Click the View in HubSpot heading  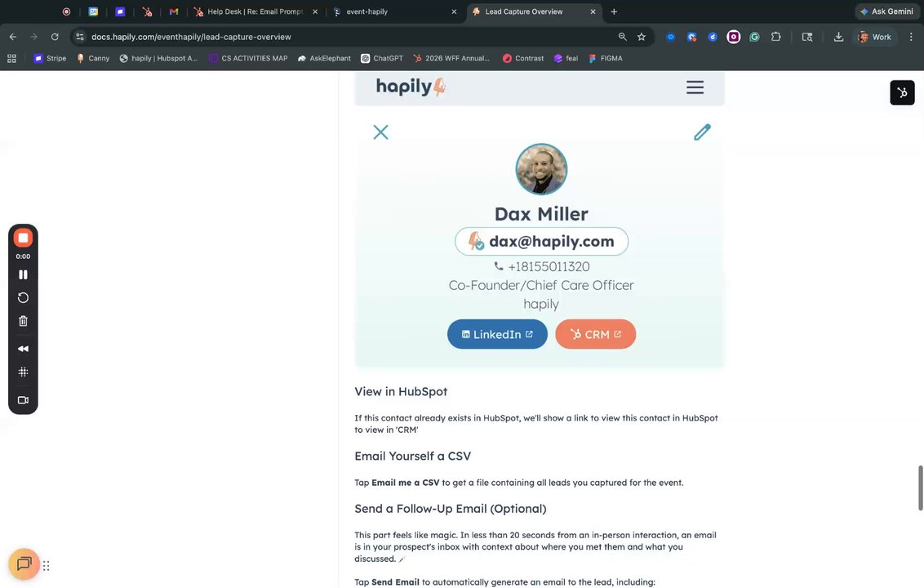[401, 392]
